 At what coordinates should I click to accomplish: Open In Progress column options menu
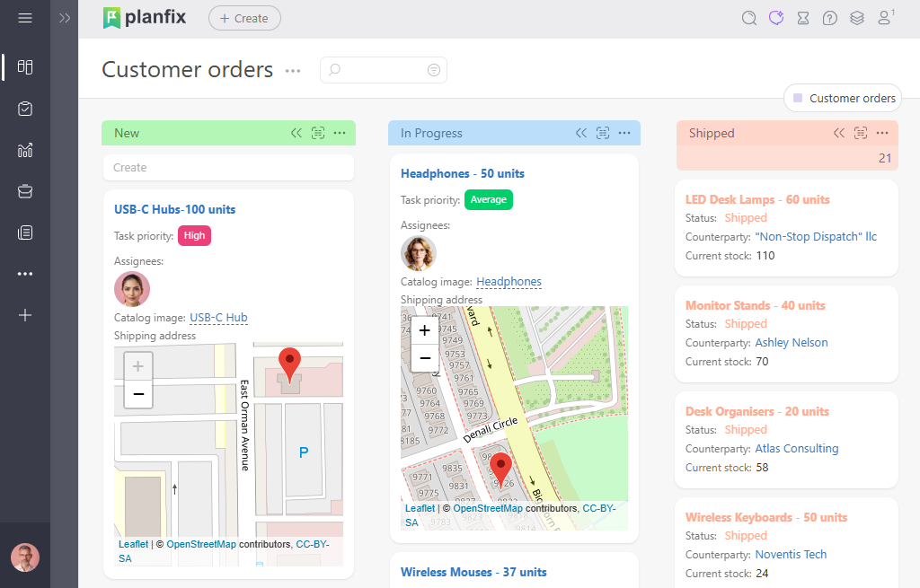pyautogui.click(x=624, y=133)
